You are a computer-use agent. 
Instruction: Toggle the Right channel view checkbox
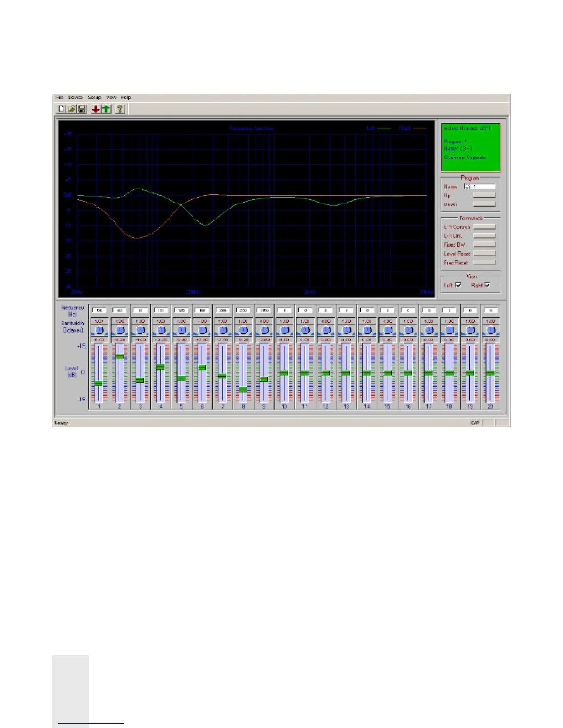pyautogui.click(x=487, y=285)
